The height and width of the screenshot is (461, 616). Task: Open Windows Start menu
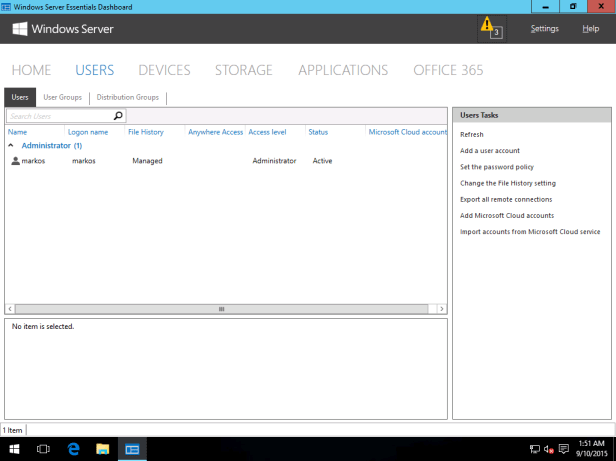tap(14, 449)
